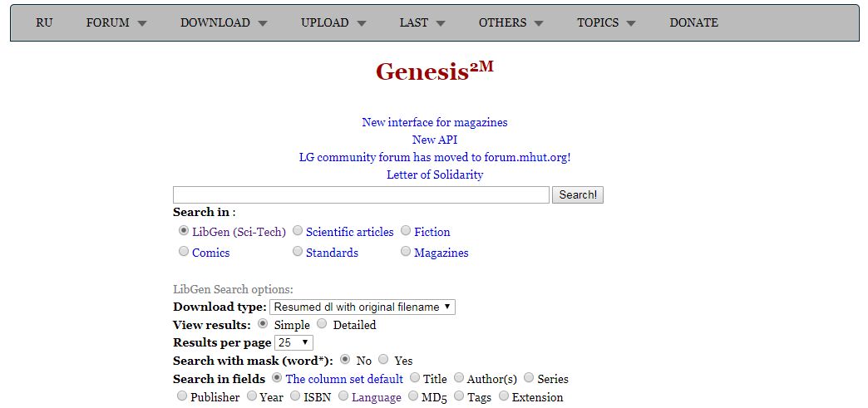Choose Detailed view results radio button
Image resolution: width=868 pixels, height=408 pixels.
pyautogui.click(x=323, y=323)
